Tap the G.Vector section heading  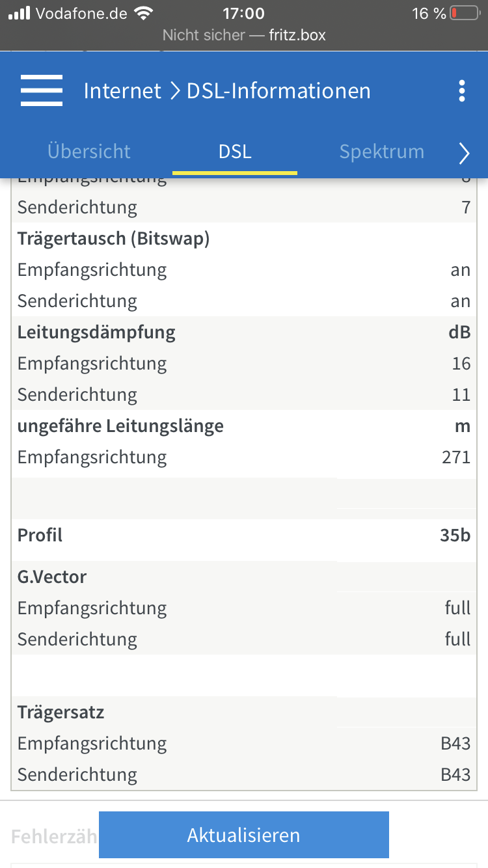coord(52,577)
